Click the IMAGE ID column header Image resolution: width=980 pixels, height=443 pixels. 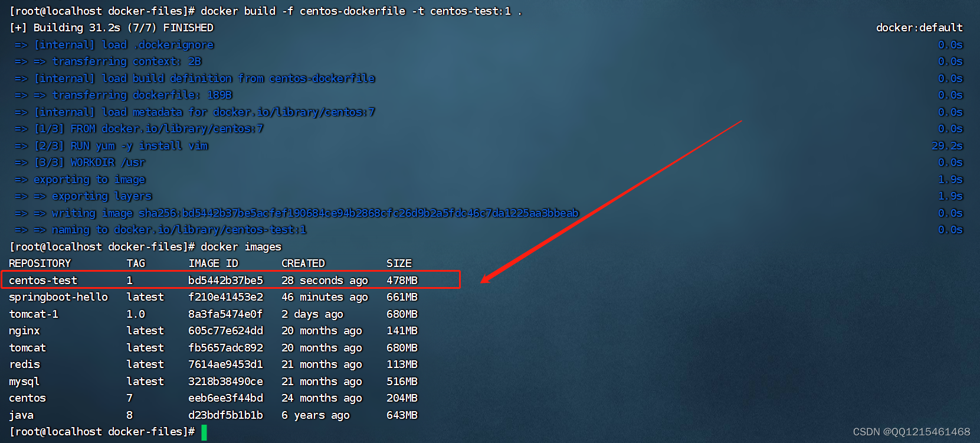coord(214,263)
